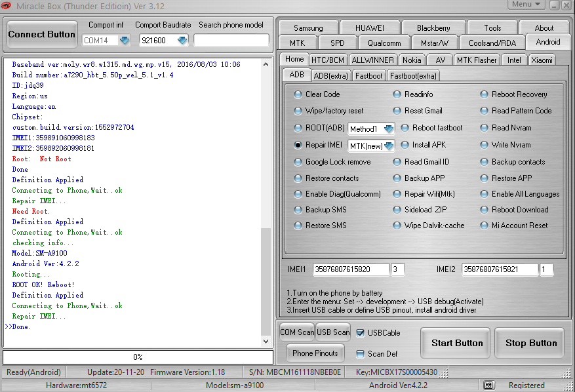This screenshot has width=575, height=392.
Task: Click the 'ROOT OK! Reboot!' log line
Action: click(x=43, y=284)
